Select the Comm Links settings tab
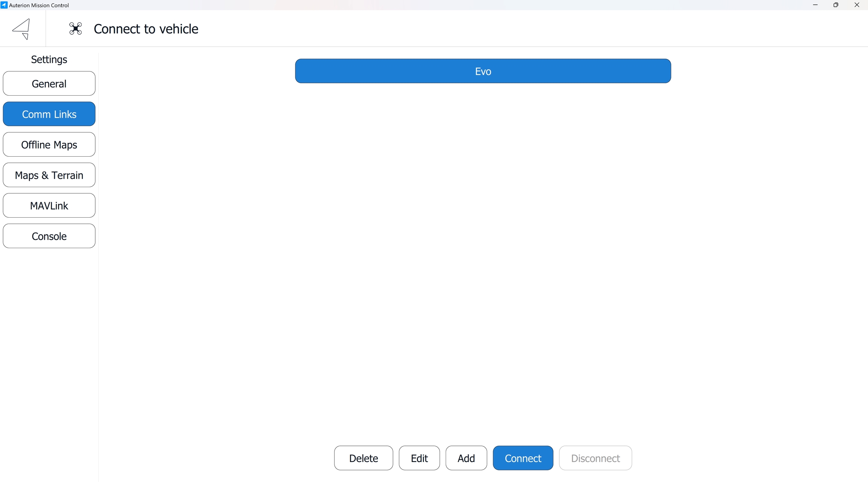This screenshot has height=488, width=868. [x=49, y=114]
